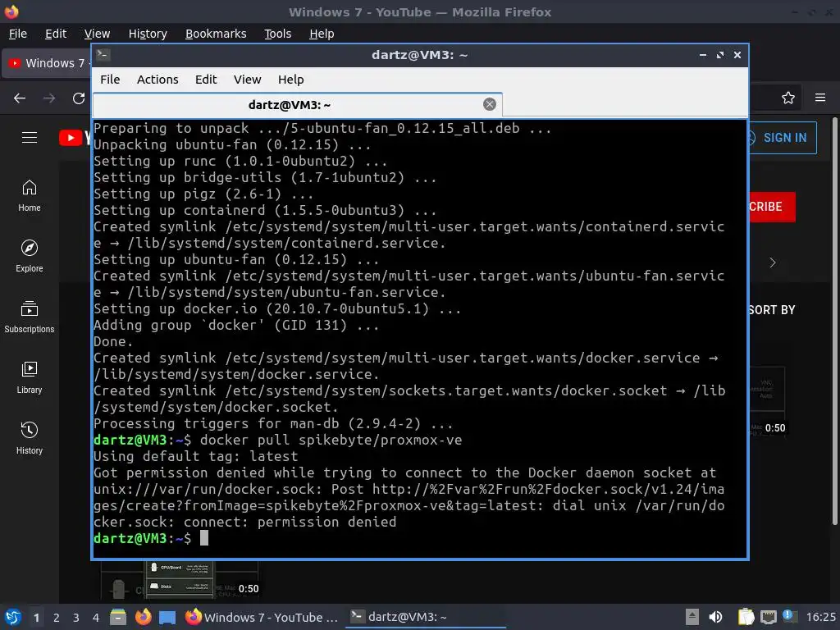Open Firefox application hamburger menu
840x630 pixels.
tap(820, 98)
